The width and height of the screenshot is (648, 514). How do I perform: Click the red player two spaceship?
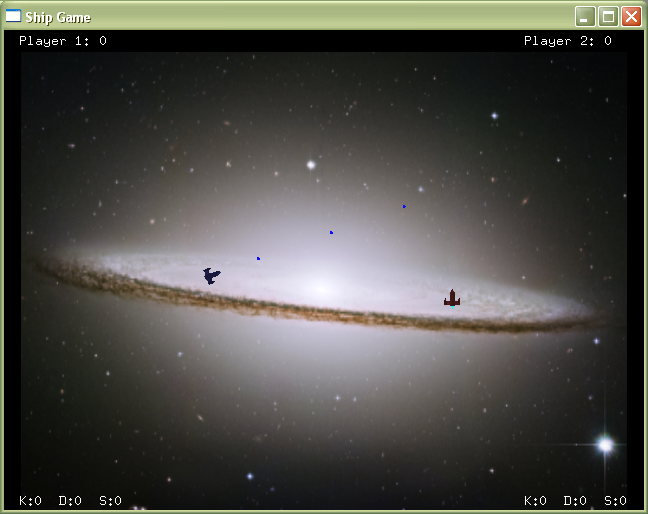(x=452, y=298)
